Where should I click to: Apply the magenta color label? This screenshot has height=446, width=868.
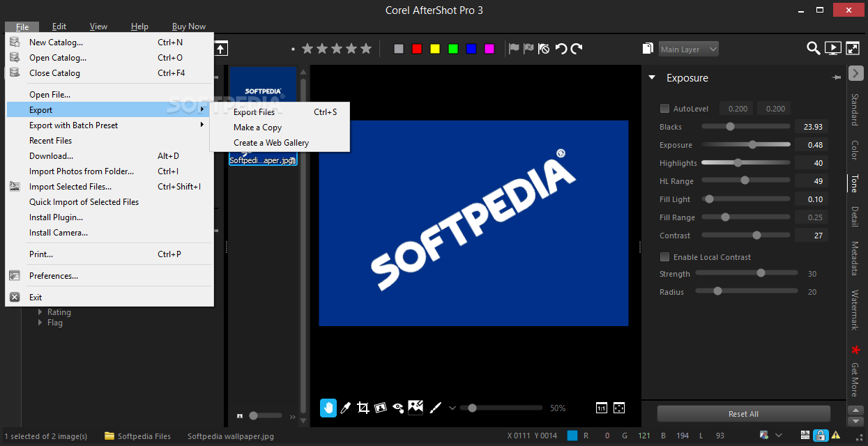pyautogui.click(x=489, y=49)
